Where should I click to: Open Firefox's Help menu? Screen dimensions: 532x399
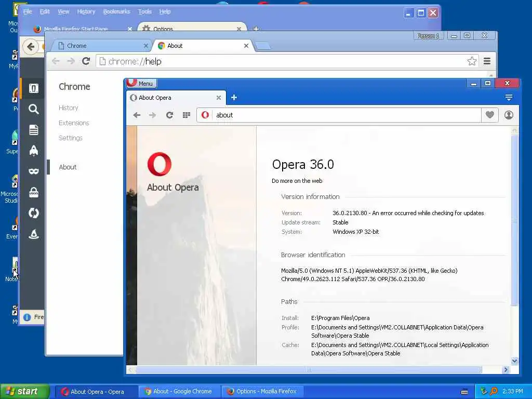(165, 11)
